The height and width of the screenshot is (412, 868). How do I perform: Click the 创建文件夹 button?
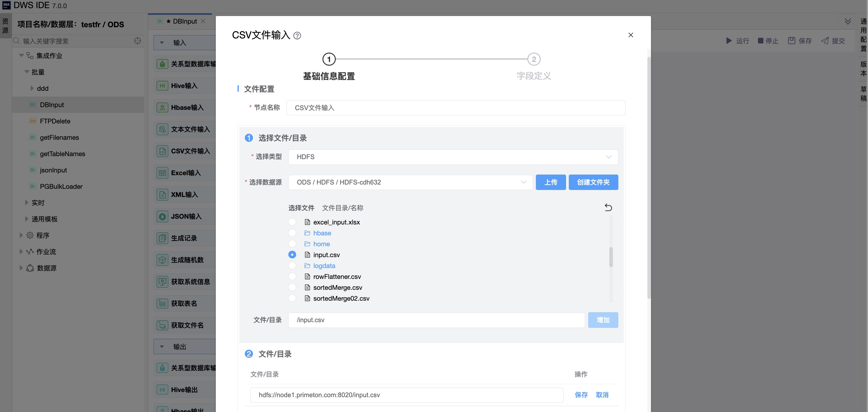593,182
